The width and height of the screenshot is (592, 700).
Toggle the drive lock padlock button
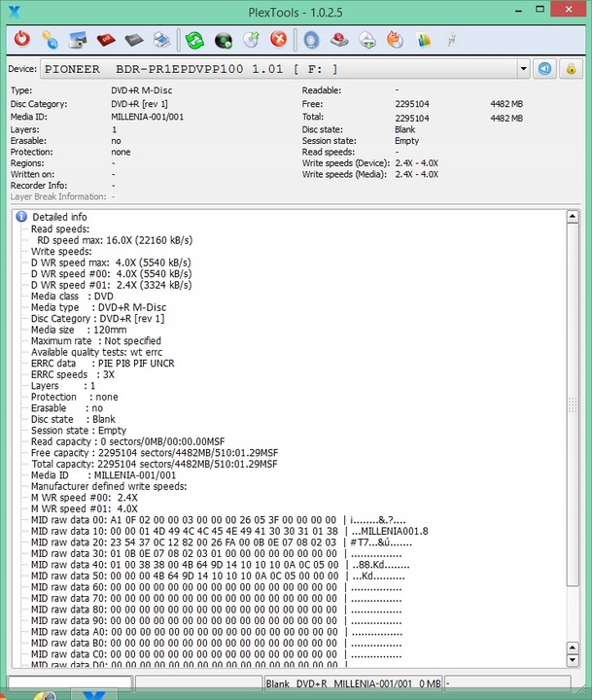tap(572, 69)
